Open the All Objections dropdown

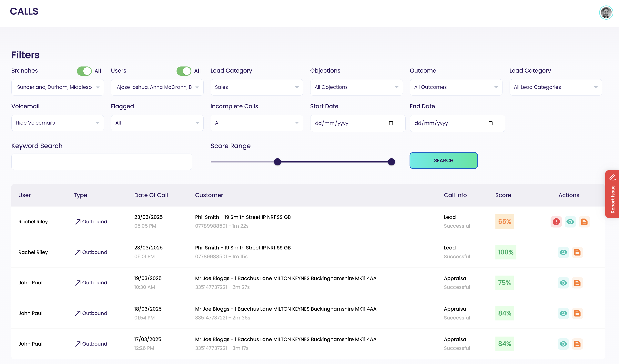[356, 87]
